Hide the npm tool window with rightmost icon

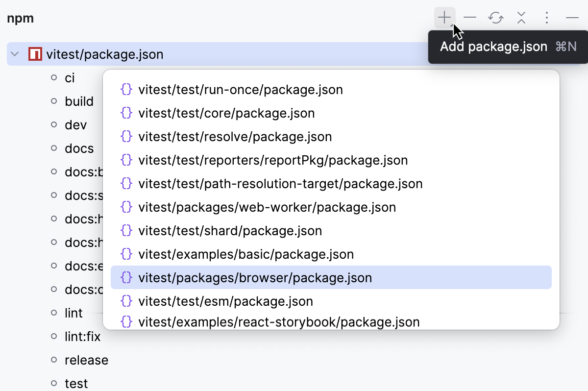571,17
